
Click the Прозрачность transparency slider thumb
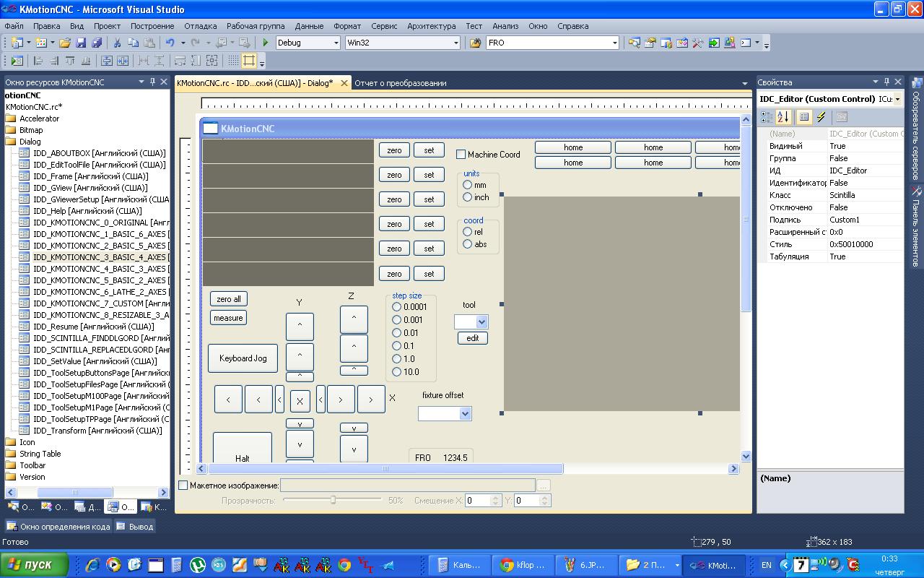(x=333, y=500)
